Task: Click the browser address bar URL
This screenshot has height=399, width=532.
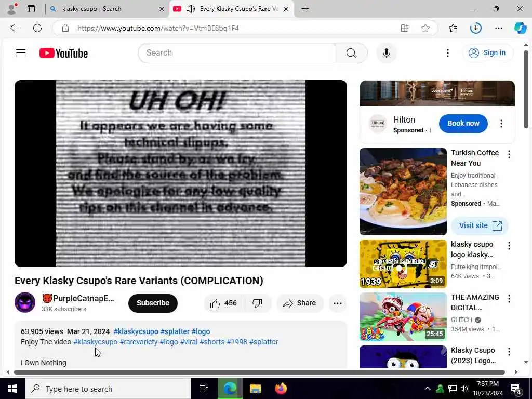Action: tap(158, 28)
